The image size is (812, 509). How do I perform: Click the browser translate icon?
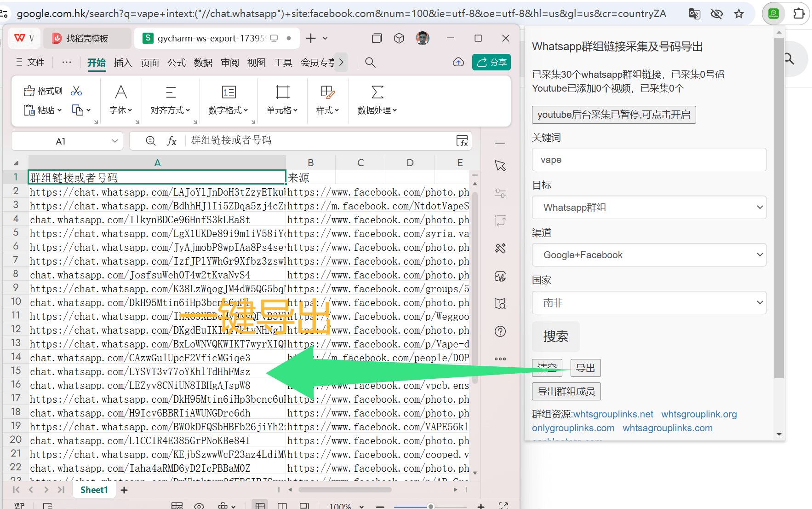point(694,14)
